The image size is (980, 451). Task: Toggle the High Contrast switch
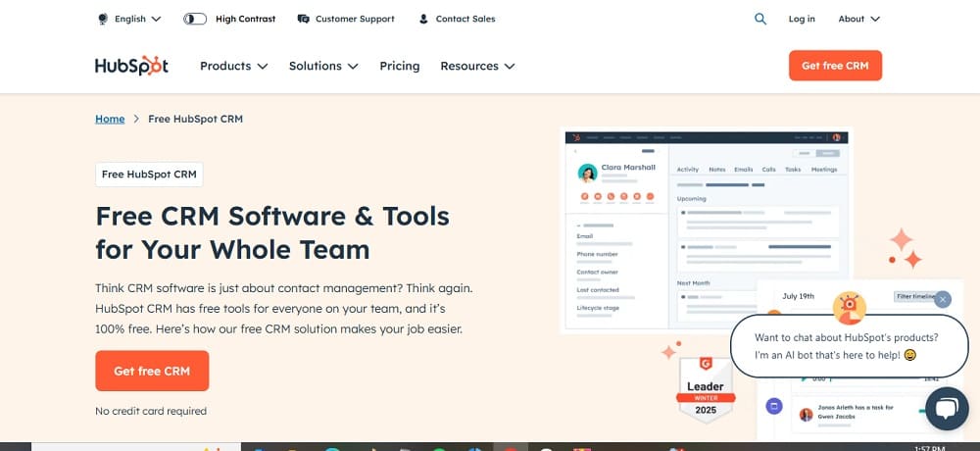point(195,19)
